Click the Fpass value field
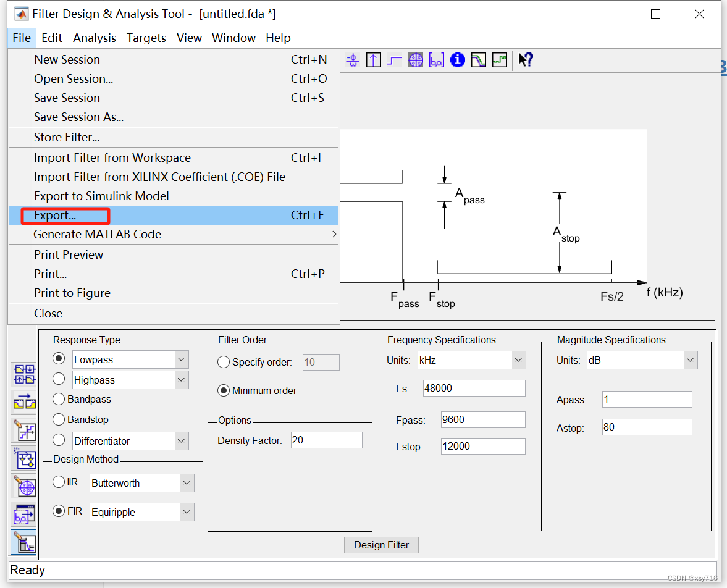The image size is (727, 588). click(482, 419)
